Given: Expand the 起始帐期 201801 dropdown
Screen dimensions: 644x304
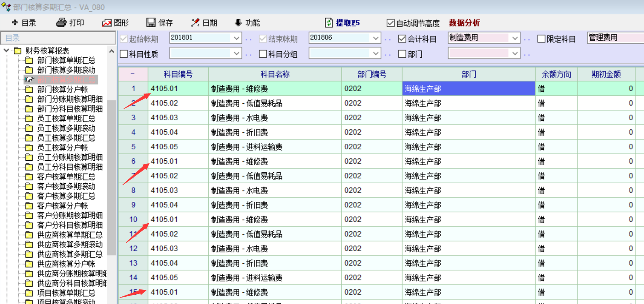Looking at the screenshot, I should click(x=236, y=38).
